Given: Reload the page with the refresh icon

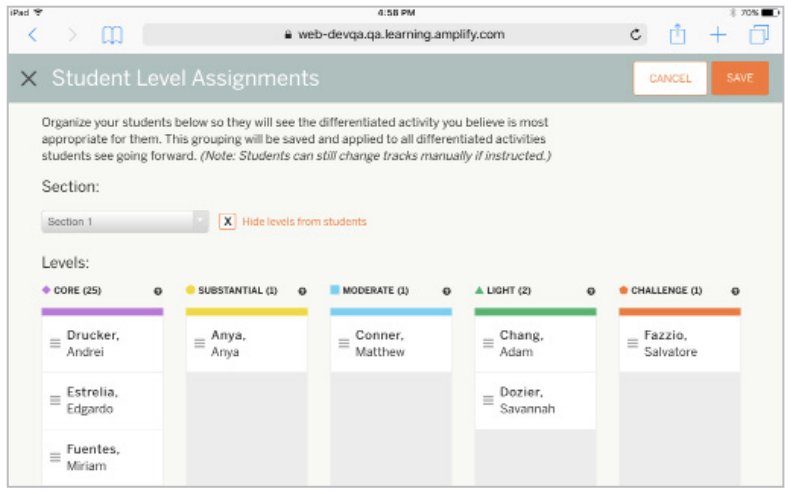Looking at the screenshot, I should coord(636,35).
